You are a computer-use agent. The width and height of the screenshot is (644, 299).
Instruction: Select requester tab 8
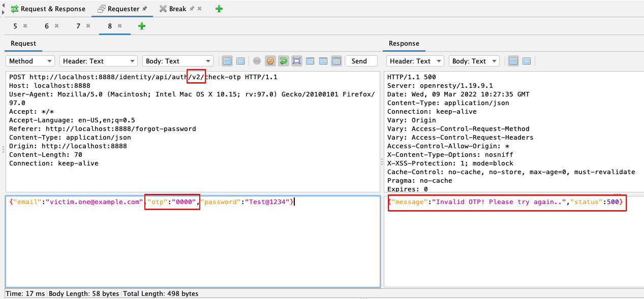pyautogui.click(x=110, y=26)
